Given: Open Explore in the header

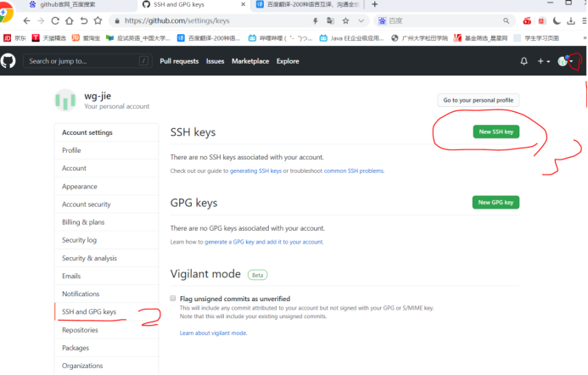Looking at the screenshot, I should click(288, 61).
